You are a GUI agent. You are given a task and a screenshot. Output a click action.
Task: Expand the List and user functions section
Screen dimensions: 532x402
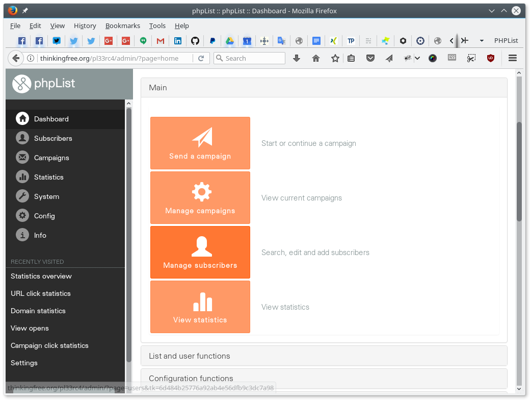(x=324, y=356)
